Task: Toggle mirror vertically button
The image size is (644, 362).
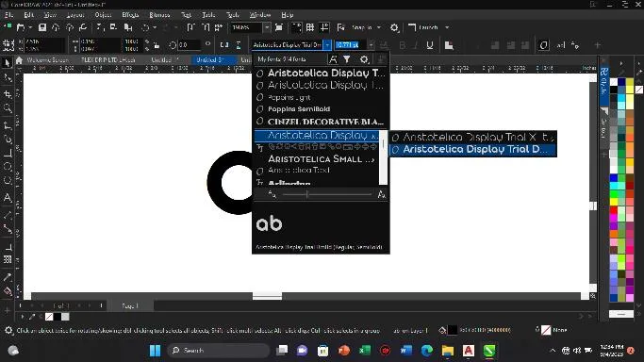Action: [x=239, y=45]
